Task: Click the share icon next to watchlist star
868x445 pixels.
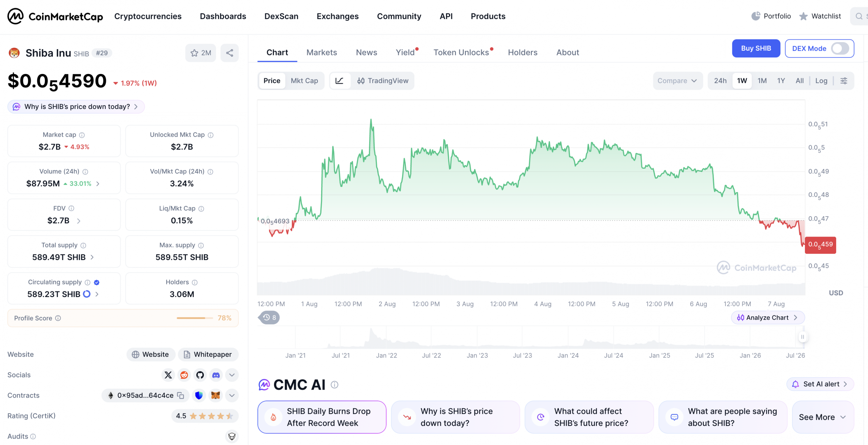Action: (x=230, y=53)
